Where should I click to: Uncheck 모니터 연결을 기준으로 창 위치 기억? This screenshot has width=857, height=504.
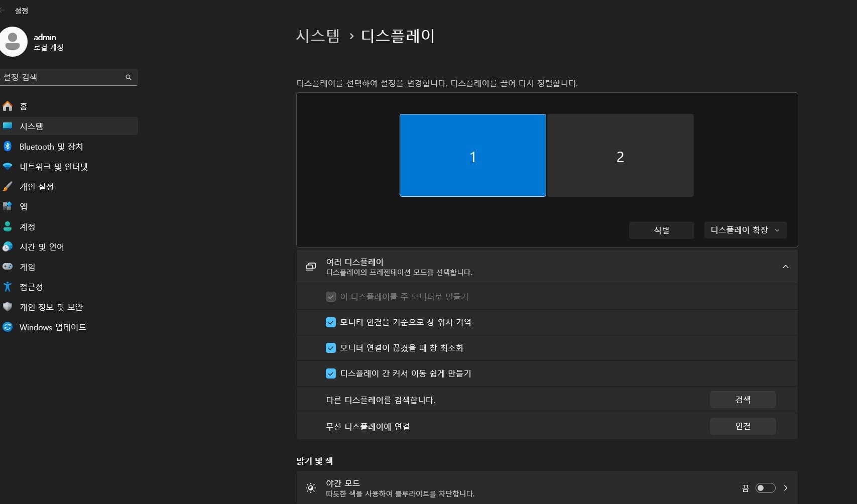[331, 322]
